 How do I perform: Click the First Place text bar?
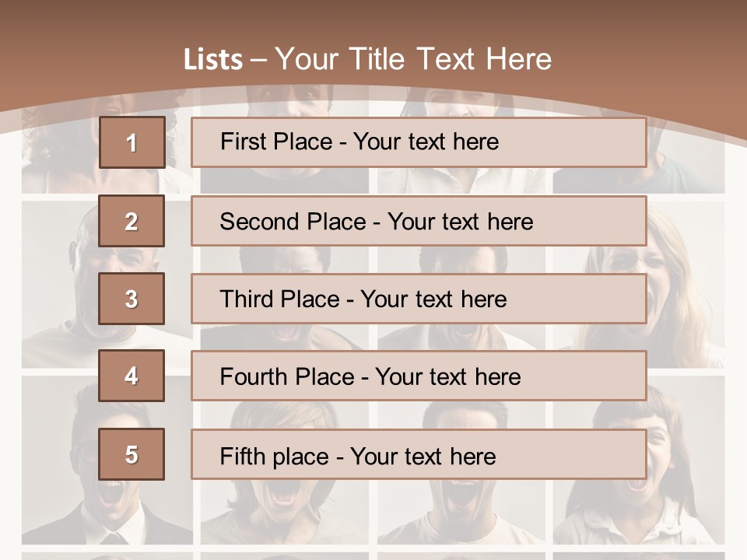tap(419, 142)
